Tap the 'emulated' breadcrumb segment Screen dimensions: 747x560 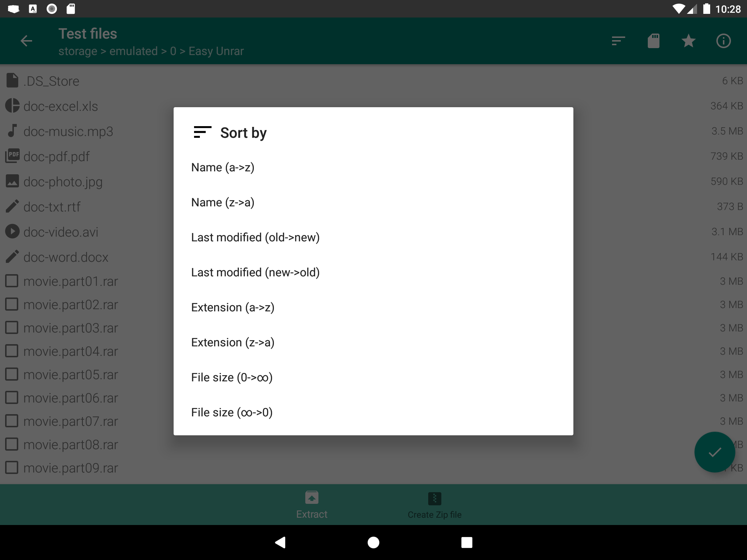[133, 51]
